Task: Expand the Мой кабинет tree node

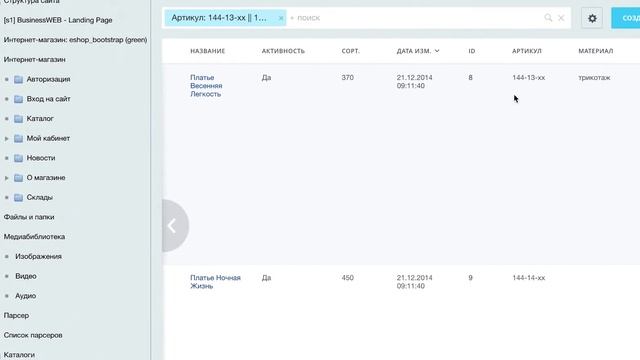Action: point(7,139)
